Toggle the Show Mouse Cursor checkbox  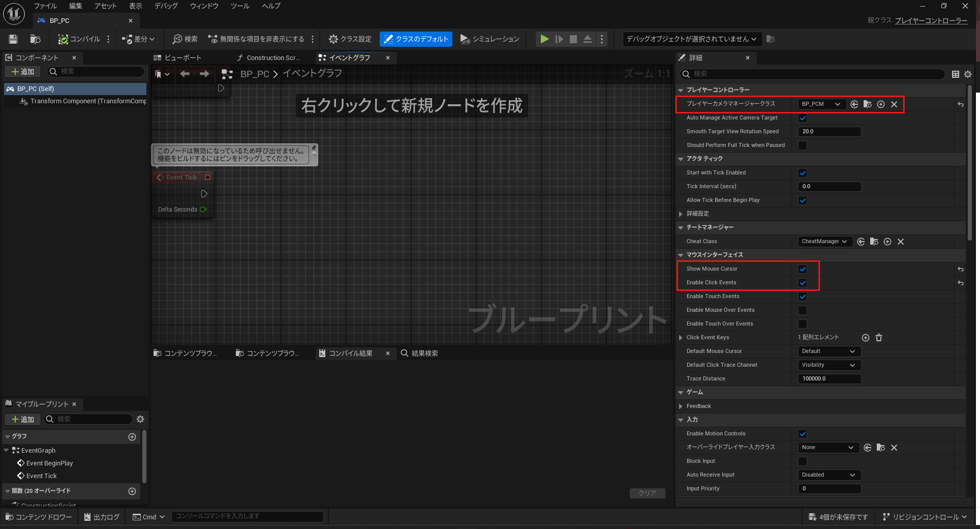803,269
